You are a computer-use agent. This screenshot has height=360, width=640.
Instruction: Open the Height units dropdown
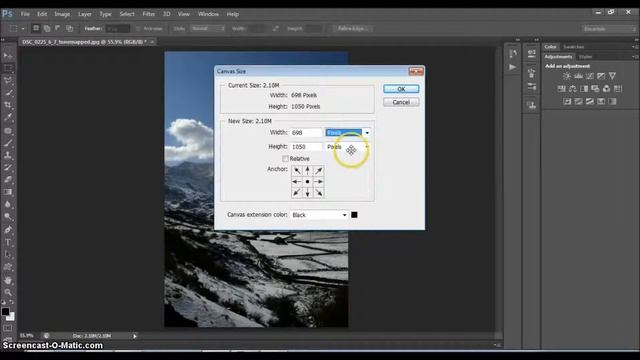click(348, 147)
